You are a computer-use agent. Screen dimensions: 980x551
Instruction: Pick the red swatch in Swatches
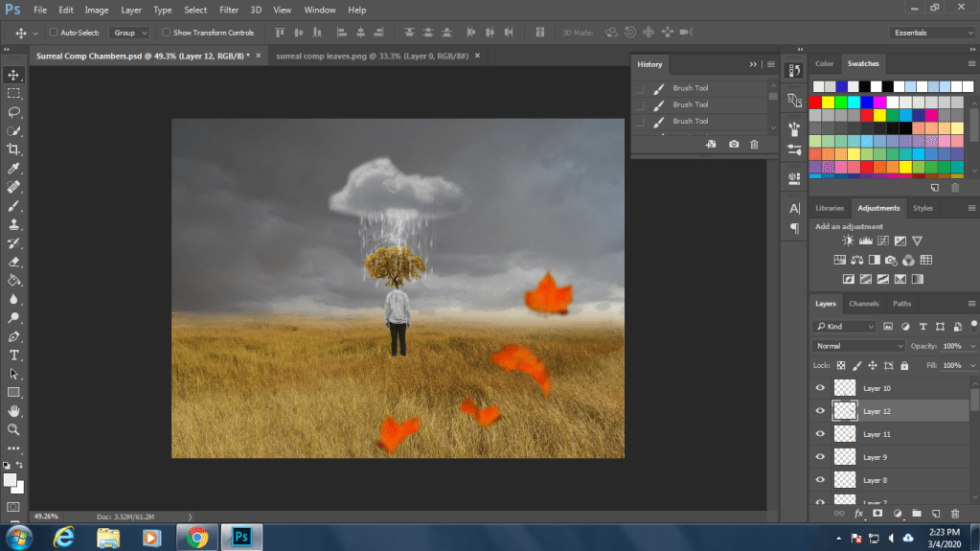point(815,103)
